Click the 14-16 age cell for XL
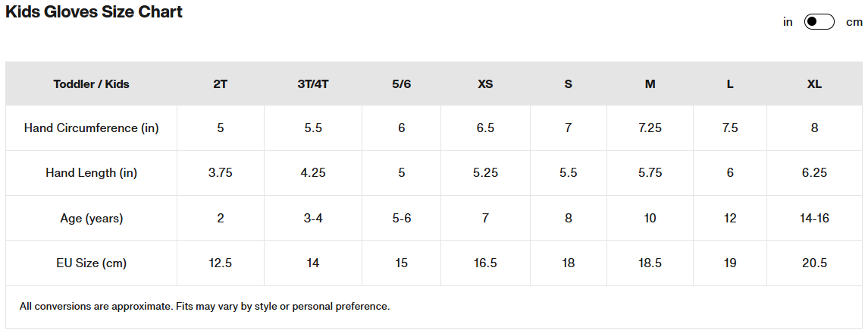 point(814,218)
